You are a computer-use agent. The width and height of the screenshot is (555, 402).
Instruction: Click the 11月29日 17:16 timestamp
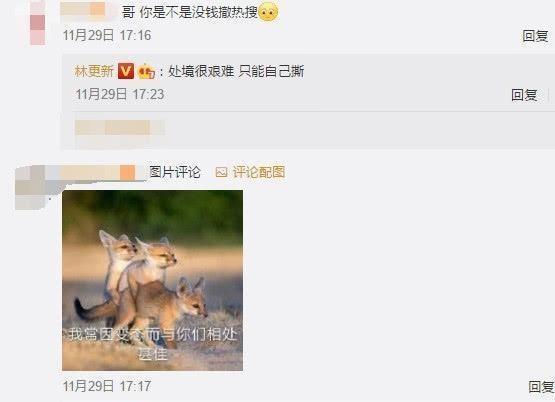click(x=107, y=35)
